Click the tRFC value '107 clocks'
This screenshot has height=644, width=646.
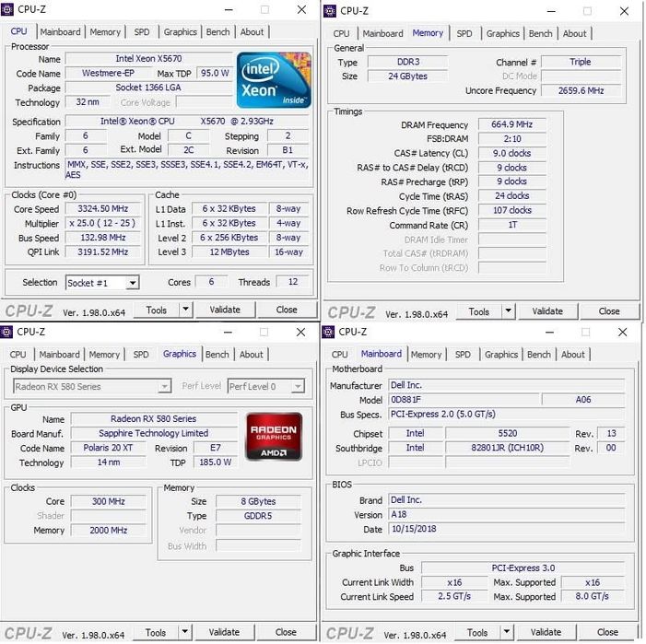(x=512, y=210)
